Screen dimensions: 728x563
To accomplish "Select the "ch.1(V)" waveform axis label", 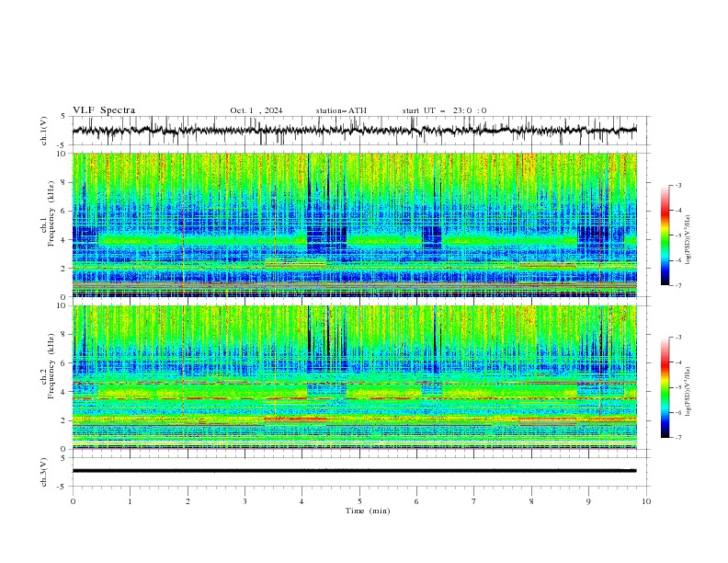I will coord(44,131).
